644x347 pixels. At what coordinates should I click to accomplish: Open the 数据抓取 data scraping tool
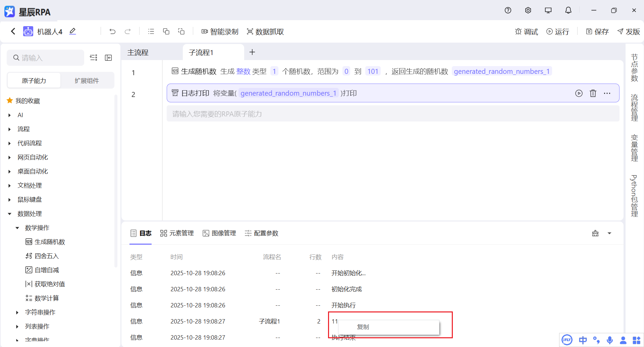(x=265, y=31)
